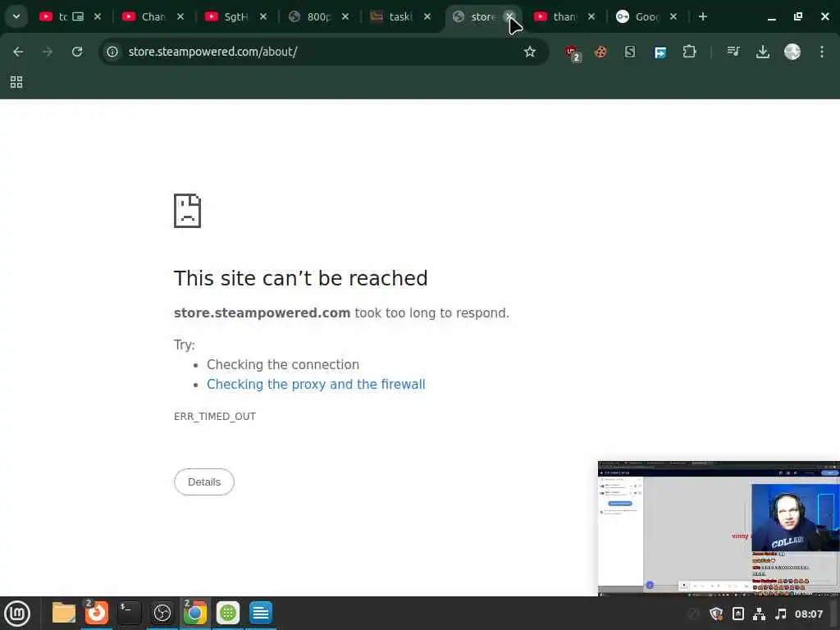
Task: Launch the Terminal from taskbar
Action: (x=129, y=613)
